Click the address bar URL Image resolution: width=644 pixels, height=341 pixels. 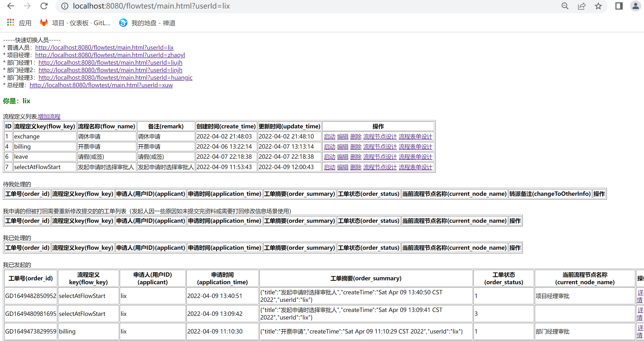(x=151, y=6)
